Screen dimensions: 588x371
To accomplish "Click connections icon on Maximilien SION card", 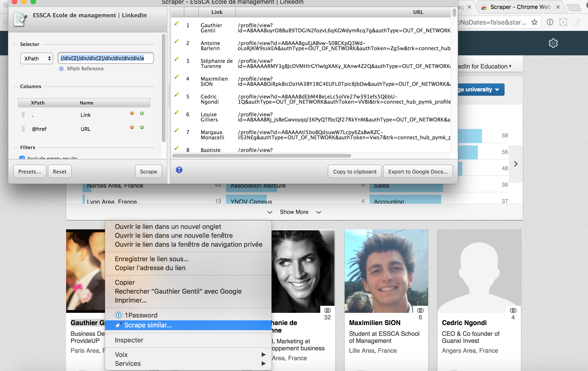I will coord(420,311).
